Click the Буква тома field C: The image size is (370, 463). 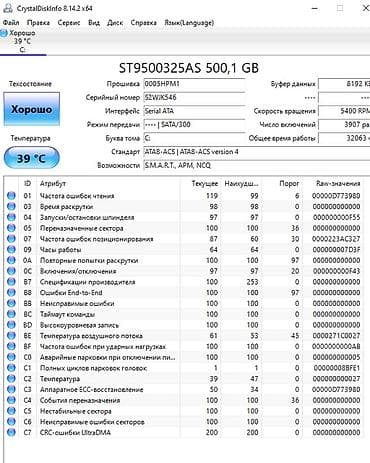[x=194, y=138]
